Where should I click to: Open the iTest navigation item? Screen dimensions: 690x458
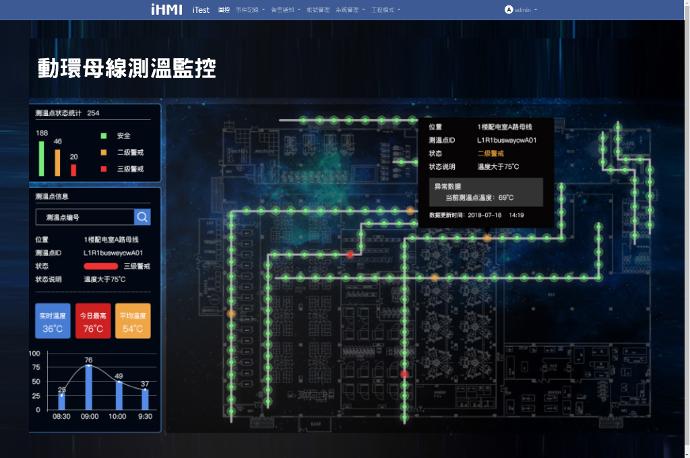[x=201, y=9]
